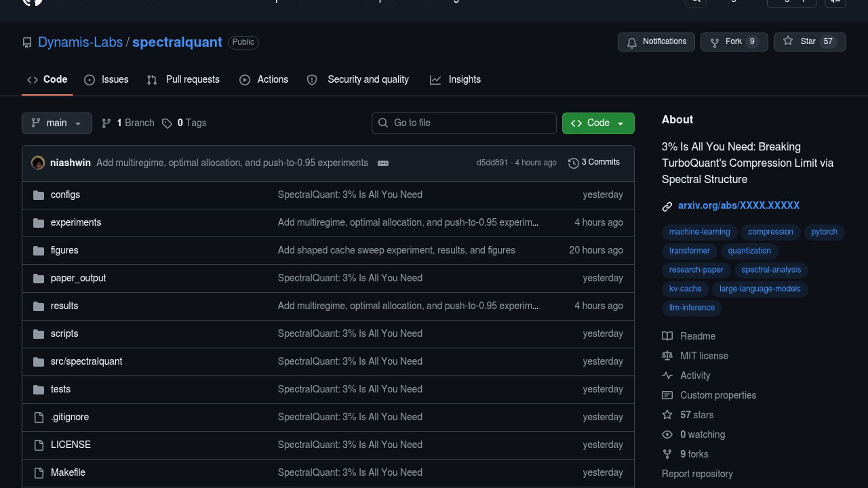This screenshot has width=868, height=488.
Task: Click the arxiv.org/abs link
Action: 738,206
